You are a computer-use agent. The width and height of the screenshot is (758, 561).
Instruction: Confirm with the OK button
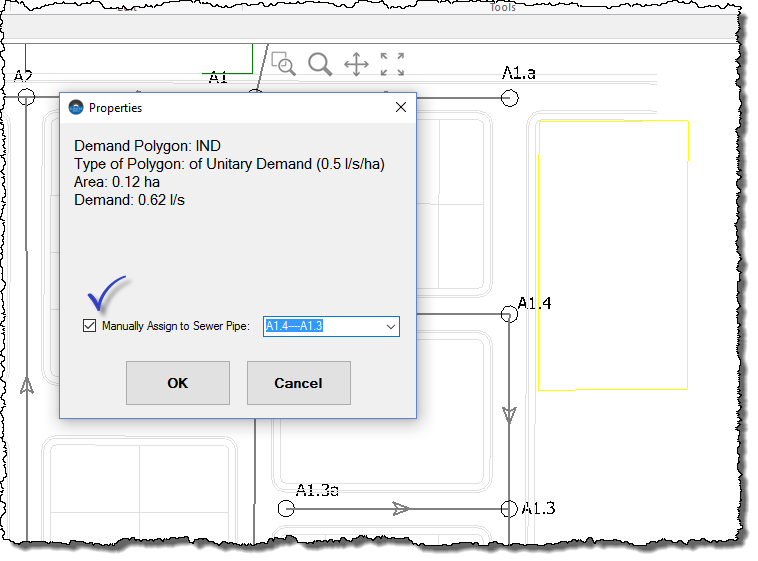178,383
